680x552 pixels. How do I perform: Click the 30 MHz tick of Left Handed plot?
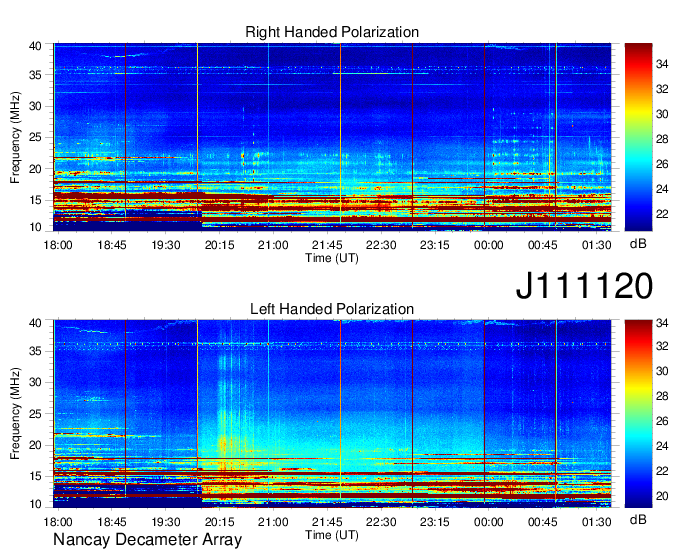pos(35,382)
